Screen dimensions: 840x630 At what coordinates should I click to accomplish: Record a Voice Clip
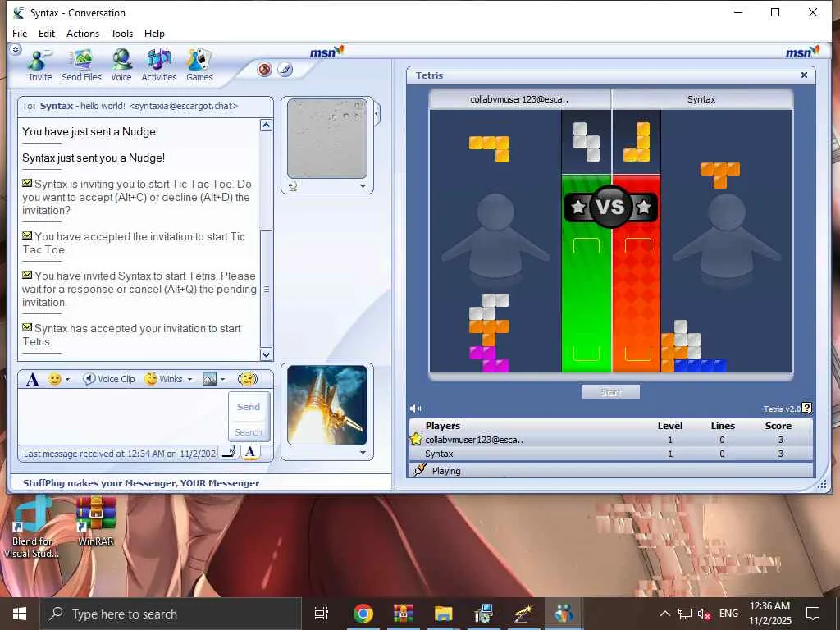(109, 379)
